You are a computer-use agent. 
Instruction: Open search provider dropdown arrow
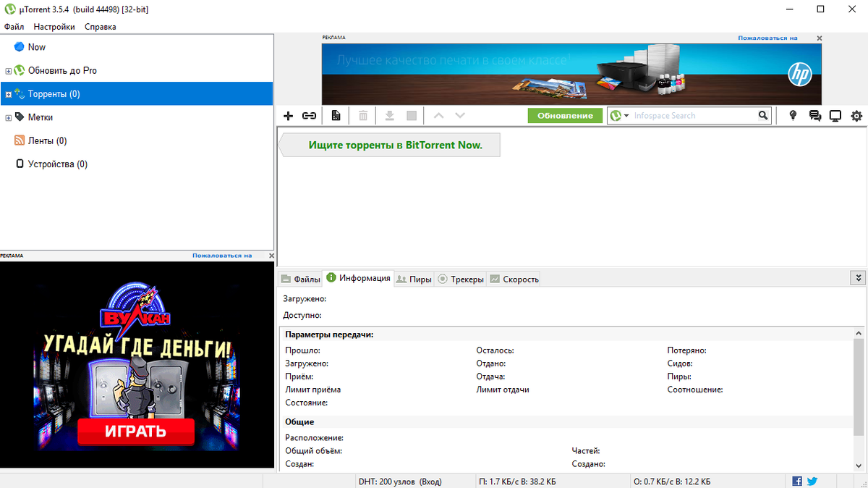(626, 116)
